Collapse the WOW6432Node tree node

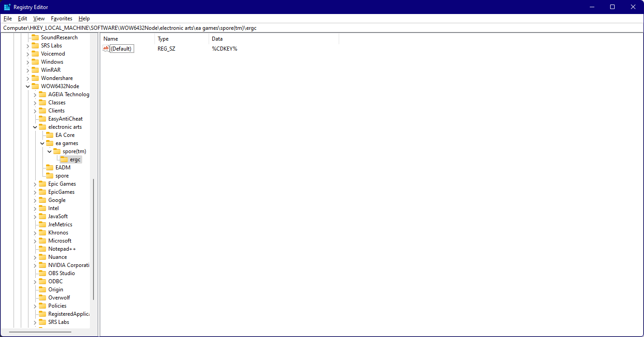(x=28, y=86)
